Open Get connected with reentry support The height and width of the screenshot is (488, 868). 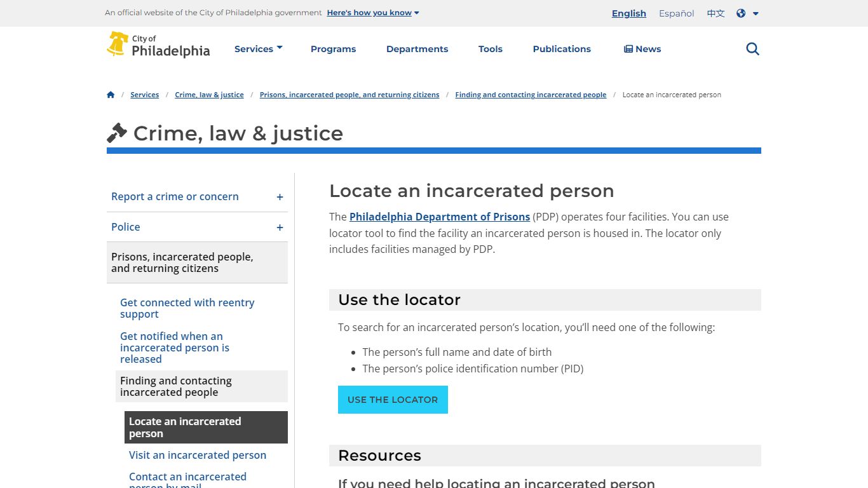[187, 308]
